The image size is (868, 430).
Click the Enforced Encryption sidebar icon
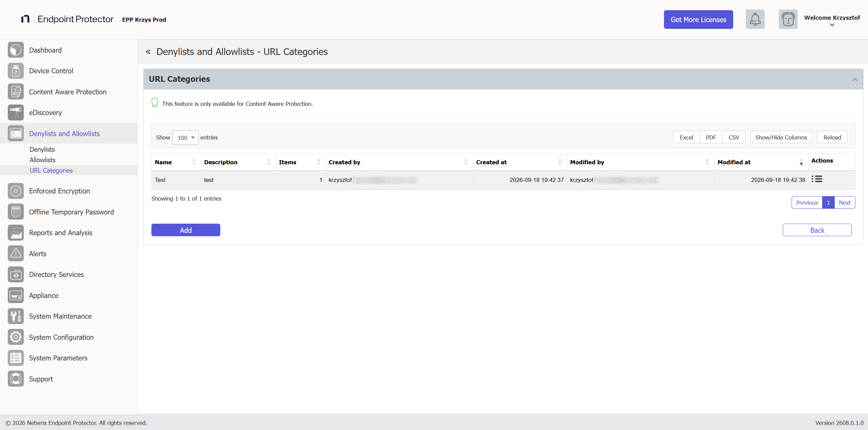[x=16, y=191]
